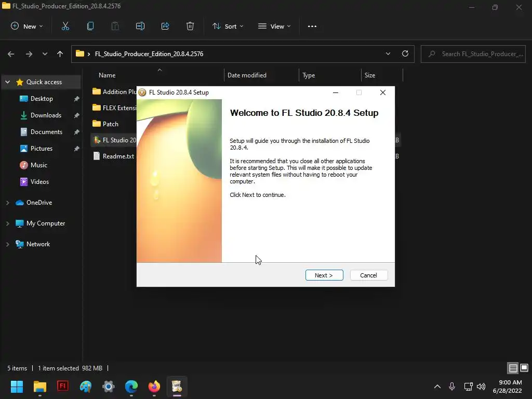Open the View dropdown menu
The image size is (532, 399).
point(274,26)
